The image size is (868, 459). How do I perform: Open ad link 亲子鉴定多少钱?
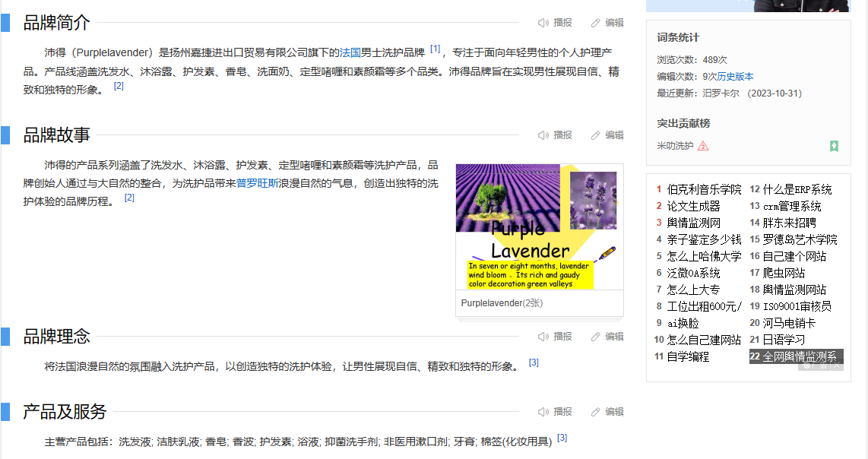704,239
